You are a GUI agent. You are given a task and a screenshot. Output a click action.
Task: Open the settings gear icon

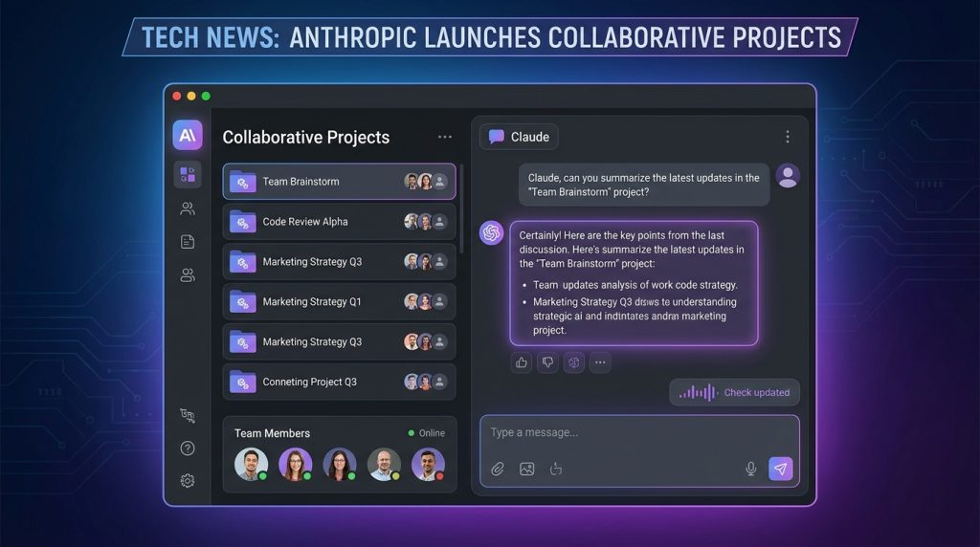click(188, 480)
